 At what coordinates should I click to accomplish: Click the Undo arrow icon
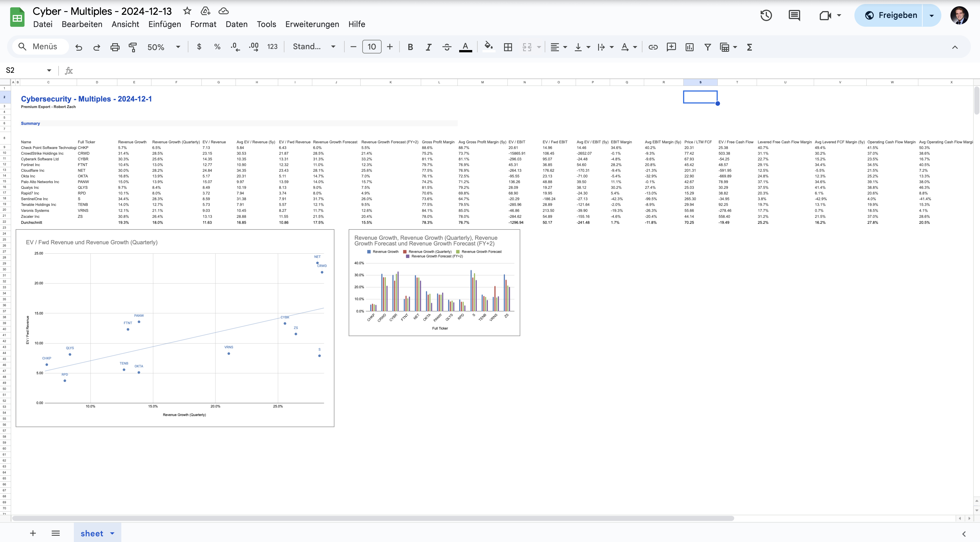(79, 47)
